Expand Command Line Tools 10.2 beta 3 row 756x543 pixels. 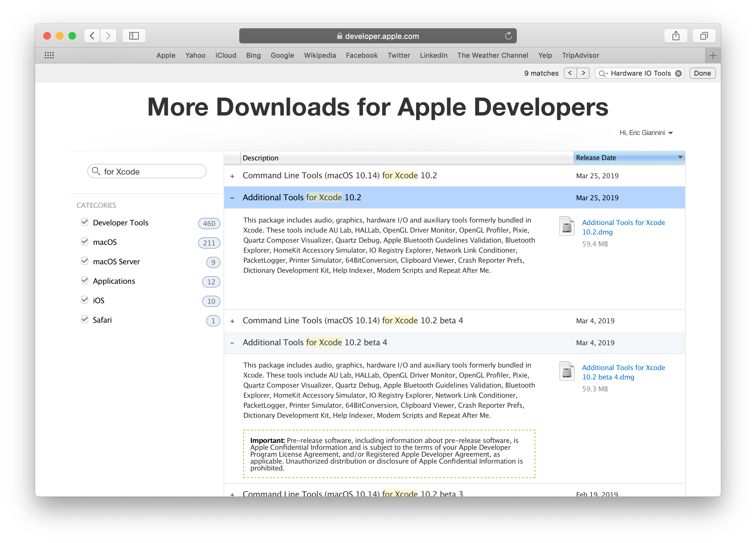(232, 494)
